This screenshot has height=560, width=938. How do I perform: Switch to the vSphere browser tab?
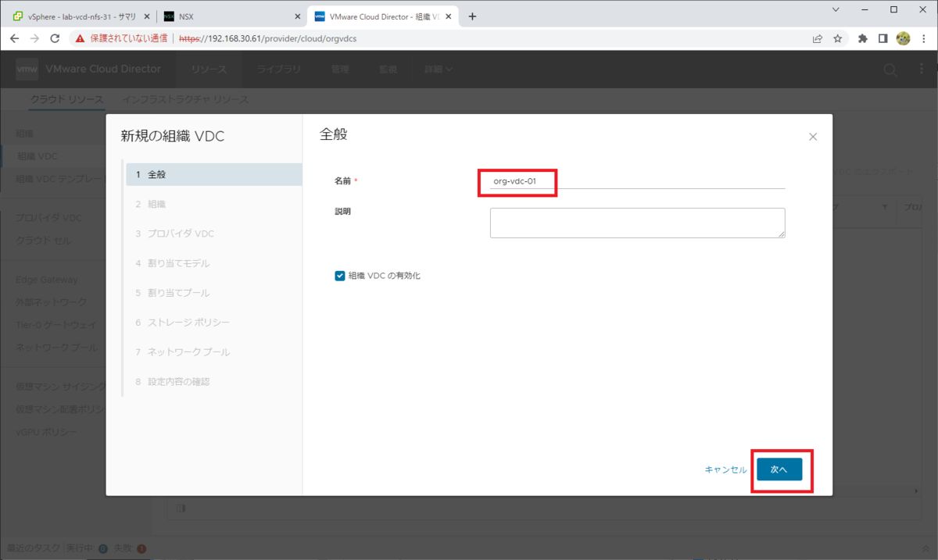81,16
